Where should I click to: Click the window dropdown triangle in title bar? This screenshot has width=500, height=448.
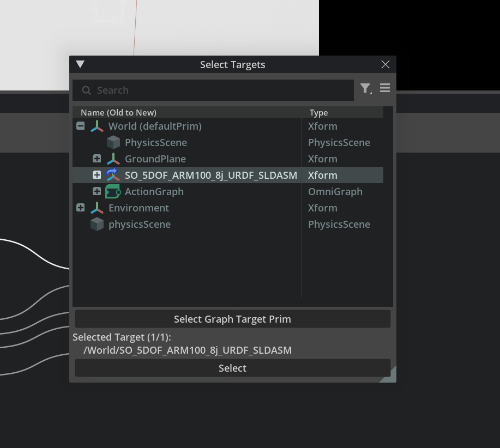(x=80, y=64)
